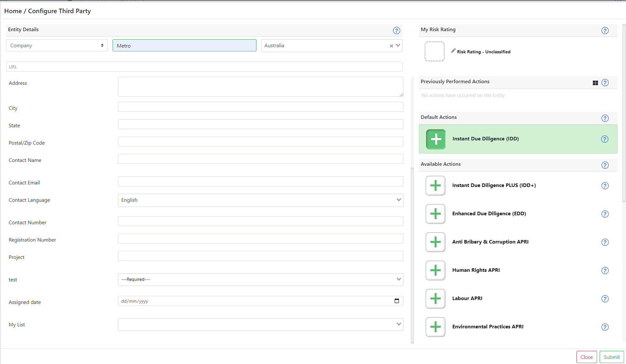Viewport: 626px width, 364px height.
Task: Add Enhanced Due Diligence (EDD) action
Action: click(x=436, y=214)
